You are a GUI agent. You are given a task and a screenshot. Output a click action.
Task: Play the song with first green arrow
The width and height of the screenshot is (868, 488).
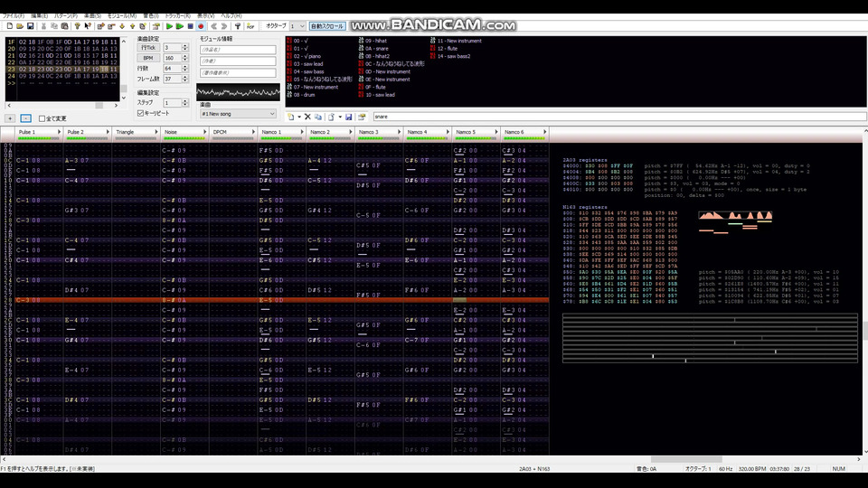(x=169, y=26)
